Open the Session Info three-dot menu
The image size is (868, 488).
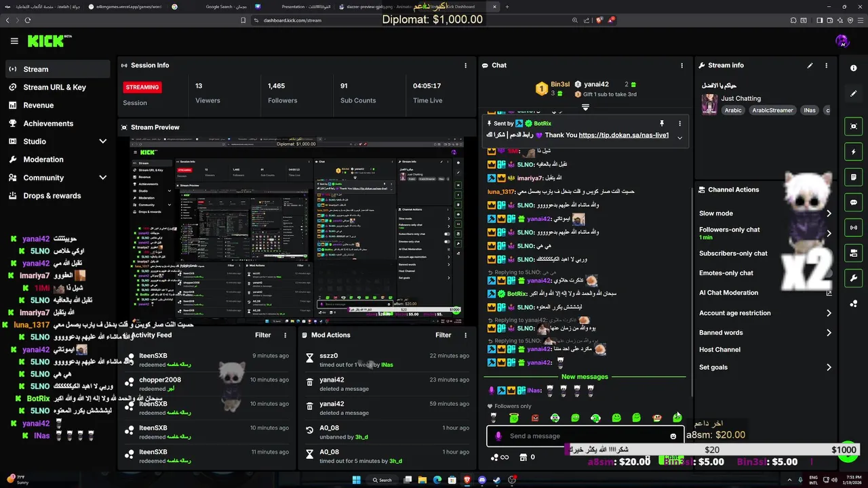[x=465, y=66]
